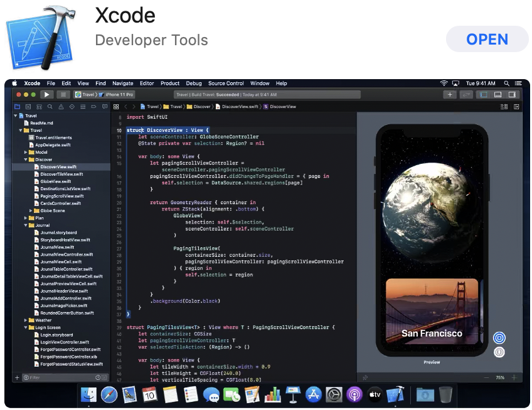
Task: Click the Preview on Device button
Action: tap(499, 352)
